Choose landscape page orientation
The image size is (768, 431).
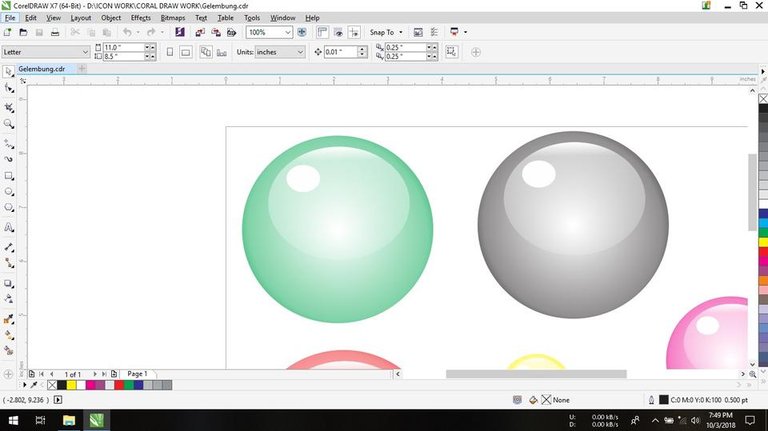[185, 52]
